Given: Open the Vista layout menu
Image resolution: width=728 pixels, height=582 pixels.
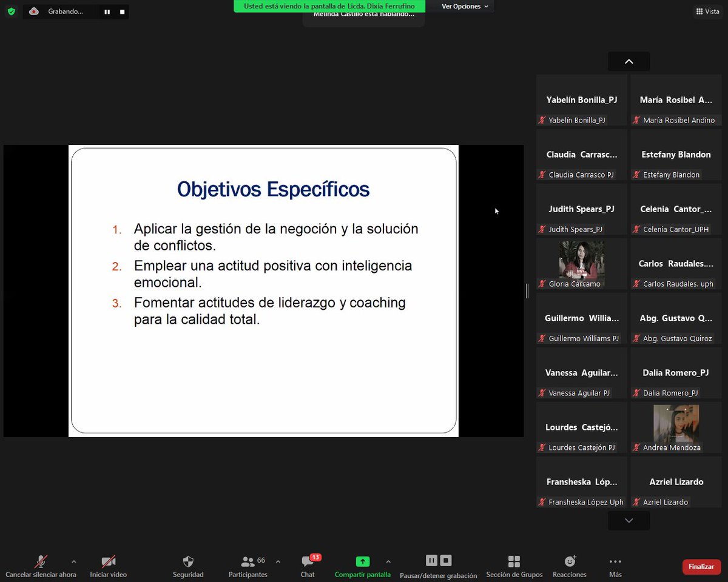Looking at the screenshot, I should tap(707, 12).
